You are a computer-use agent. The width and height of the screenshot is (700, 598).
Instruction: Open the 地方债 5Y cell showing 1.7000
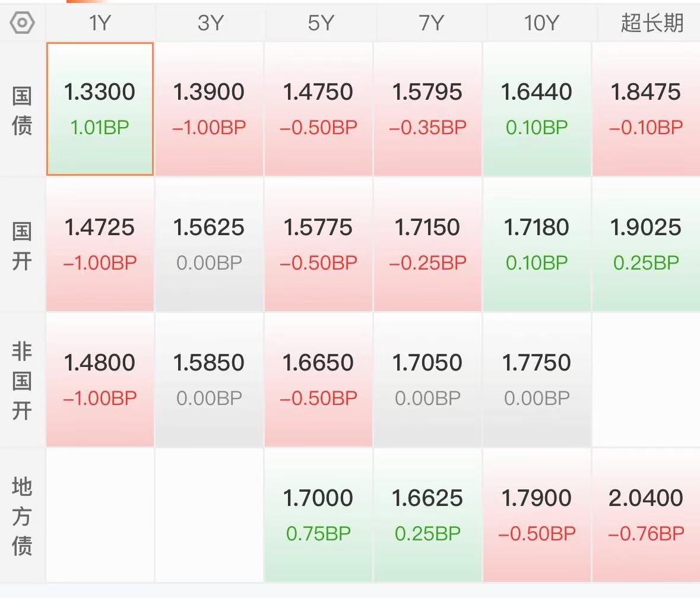[x=318, y=515]
